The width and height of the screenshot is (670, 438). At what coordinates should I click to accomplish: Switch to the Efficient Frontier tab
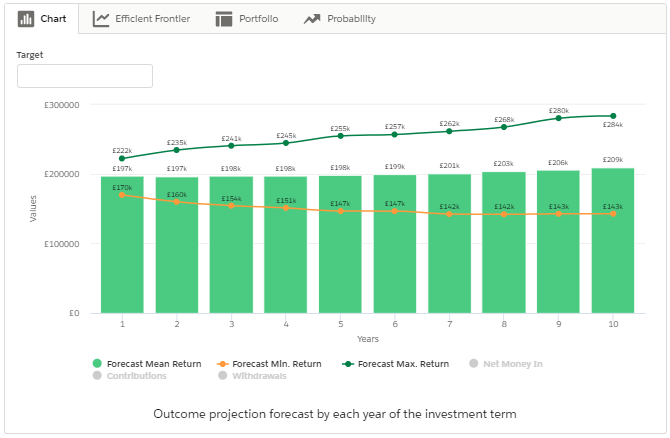151,19
